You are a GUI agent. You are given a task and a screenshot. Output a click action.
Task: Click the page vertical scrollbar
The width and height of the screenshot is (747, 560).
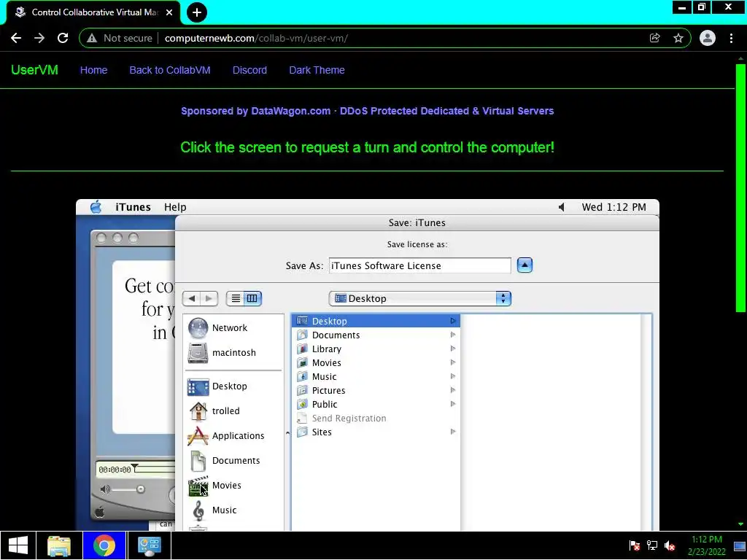click(740, 188)
